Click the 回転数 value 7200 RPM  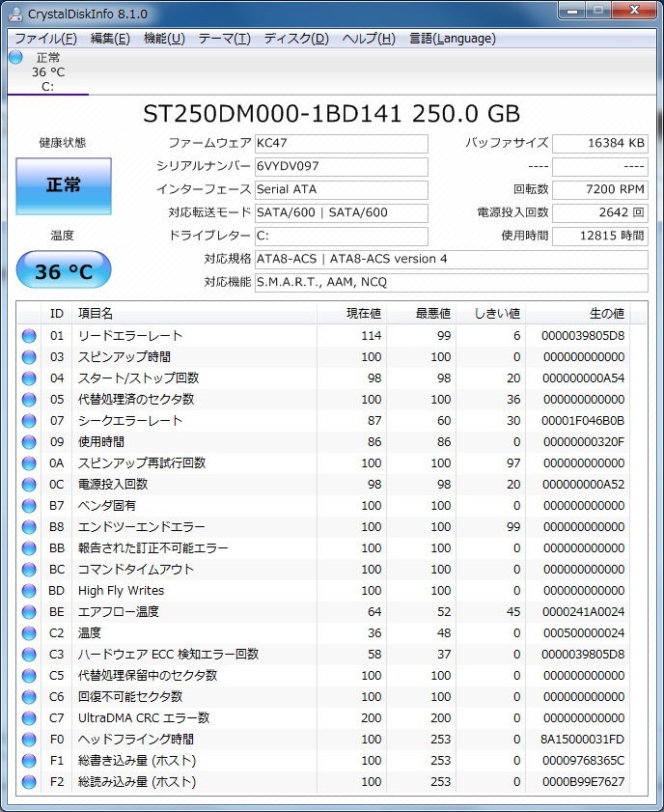tap(600, 189)
